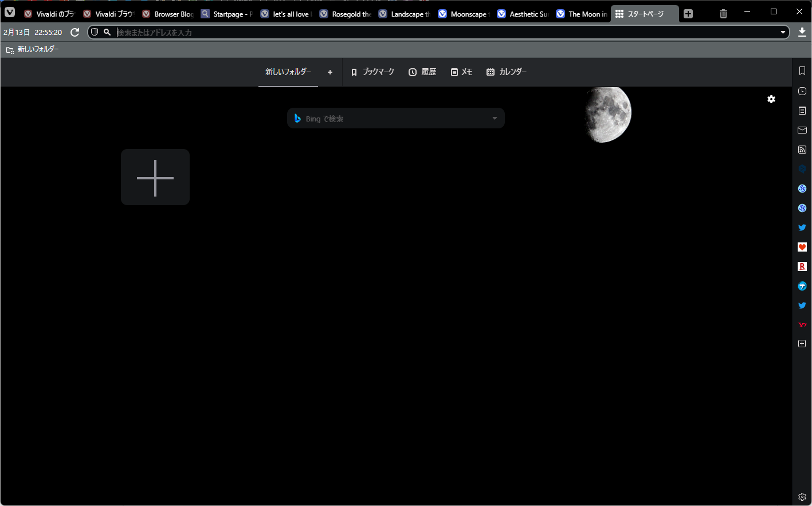Image resolution: width=812 pixels, height=506 pixels.
Task: Switch to the Rosegold theme tab
Action: (x=345, y=14)
